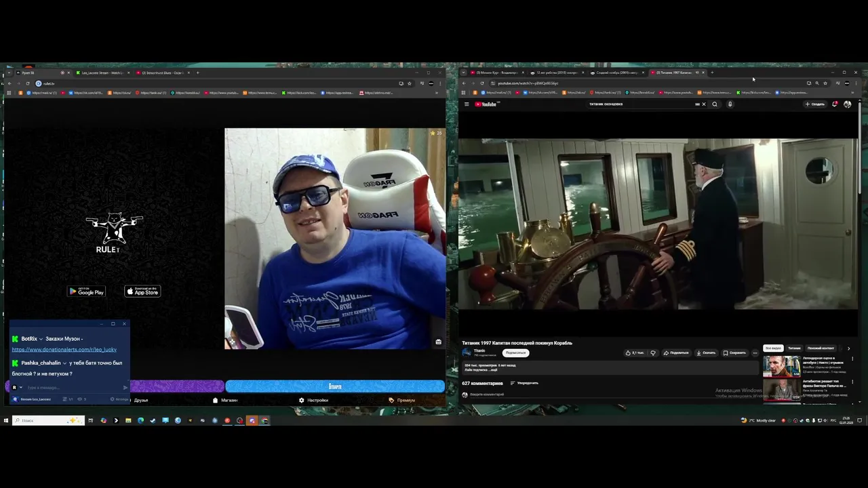The image size is (868, 488).
Task: Switch to 'Сладкий ноябрь' tab
Action: coord(616,73)
